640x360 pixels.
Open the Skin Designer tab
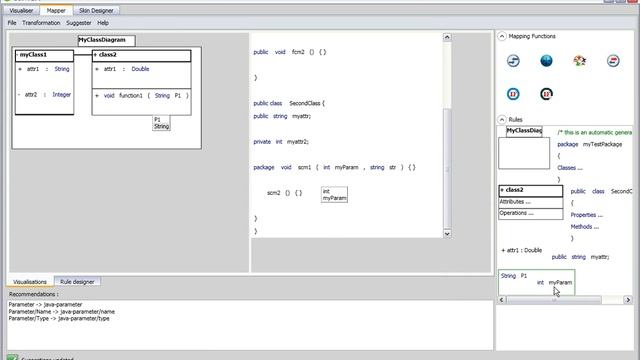(96, 11)
